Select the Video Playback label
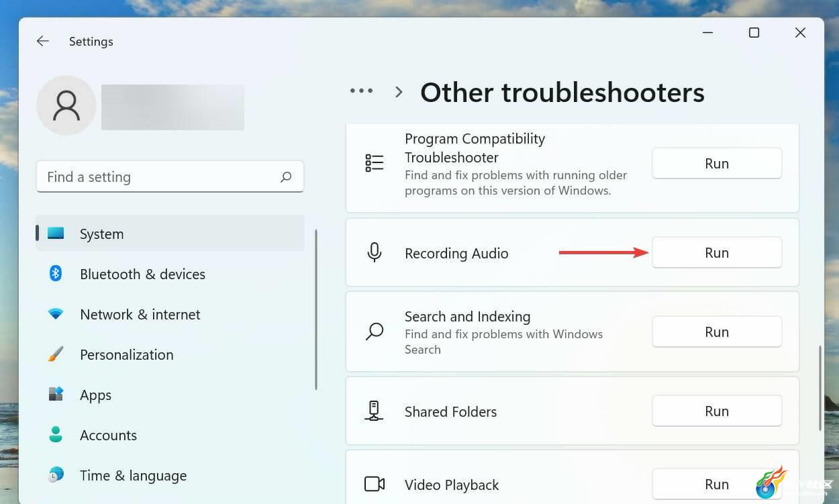Image resolution: width=839 pixels, height=504 pixels. [x=452, y=485]
